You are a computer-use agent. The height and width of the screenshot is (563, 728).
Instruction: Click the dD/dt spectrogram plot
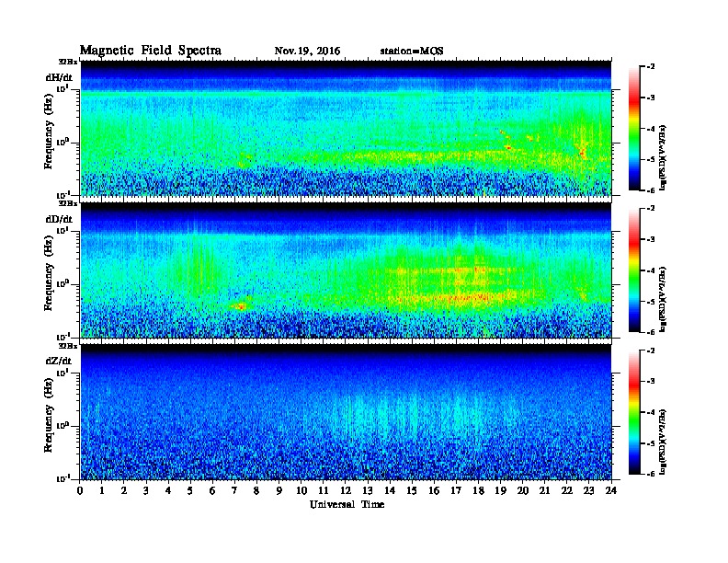click(x=347, y=270)
